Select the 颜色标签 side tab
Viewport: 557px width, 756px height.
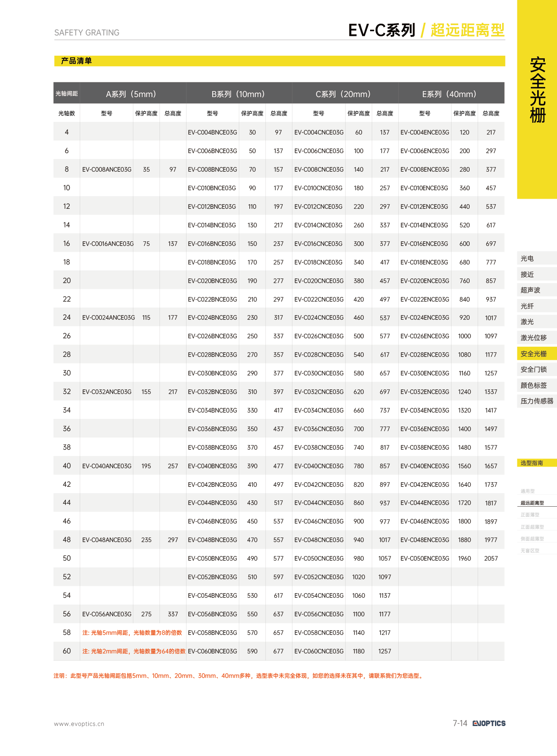click(537, 385)
